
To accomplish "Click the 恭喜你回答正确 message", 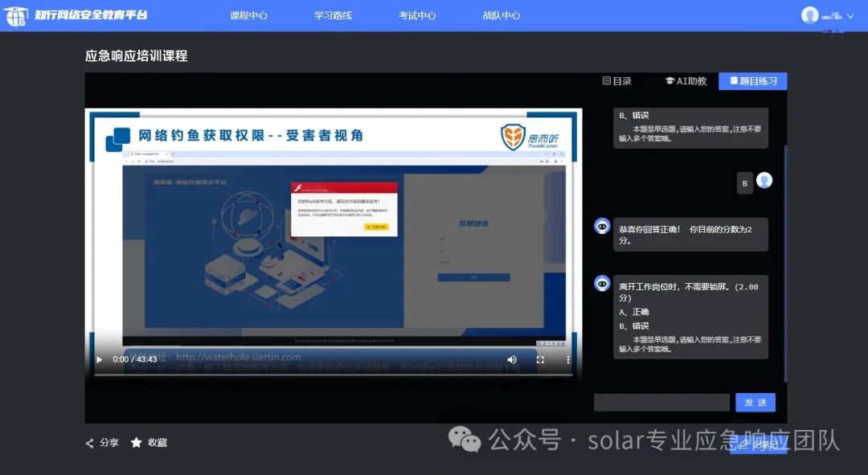I will (690, 235).
